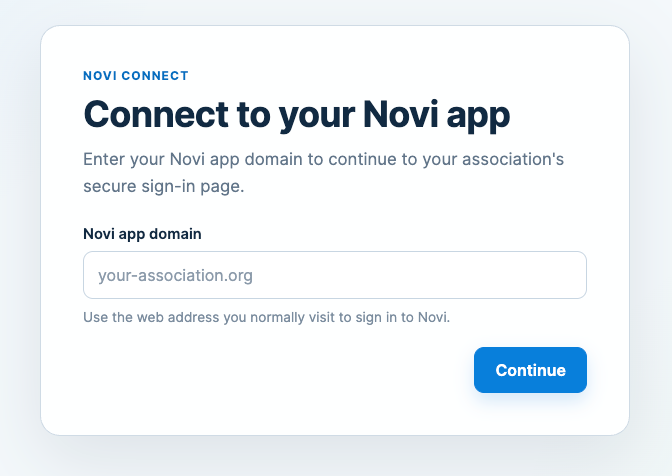672x476 pixels.
Task: Click the word 'CONNECT' in the blue eyebrow
Action: [155, 76]
